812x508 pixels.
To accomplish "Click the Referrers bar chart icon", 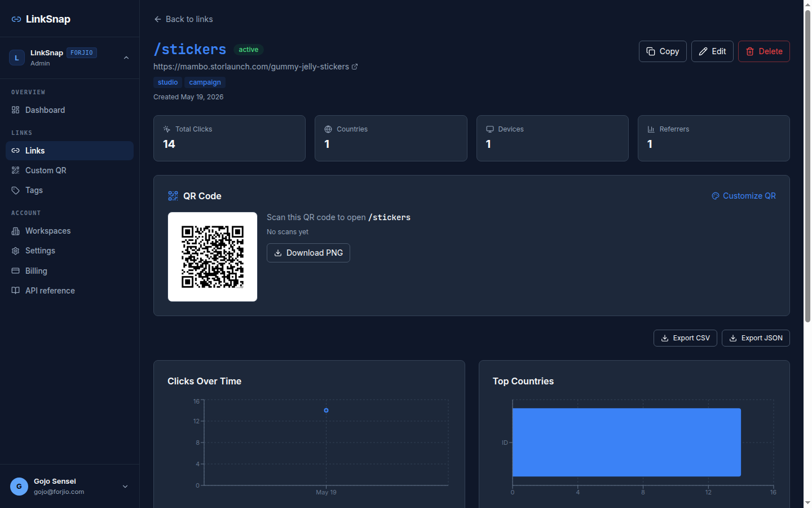I will [x=651, y=129].
